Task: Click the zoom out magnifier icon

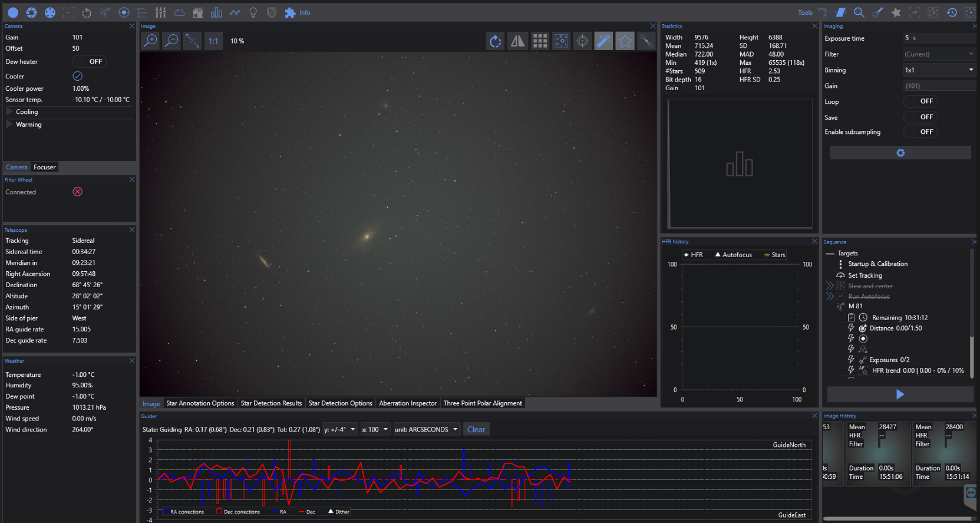Action: pyautogui.click(x=171, y=41)
